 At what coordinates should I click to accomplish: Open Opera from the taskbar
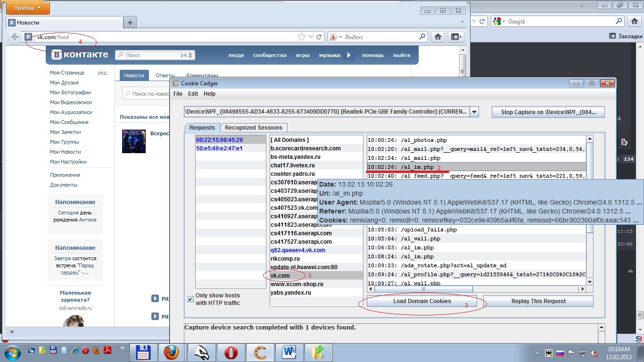[x=231, y=352]
